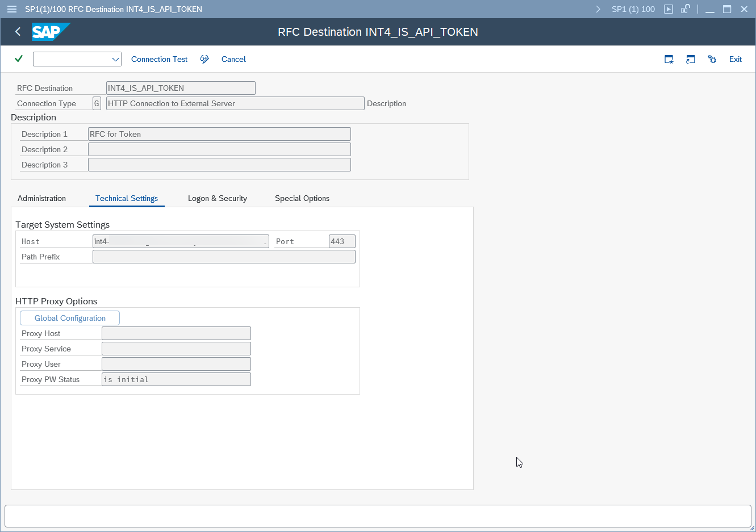The width and height of the screenshot is (756, 532).
Task: Click the Proxy Host input field
Action: pos(176,333)
